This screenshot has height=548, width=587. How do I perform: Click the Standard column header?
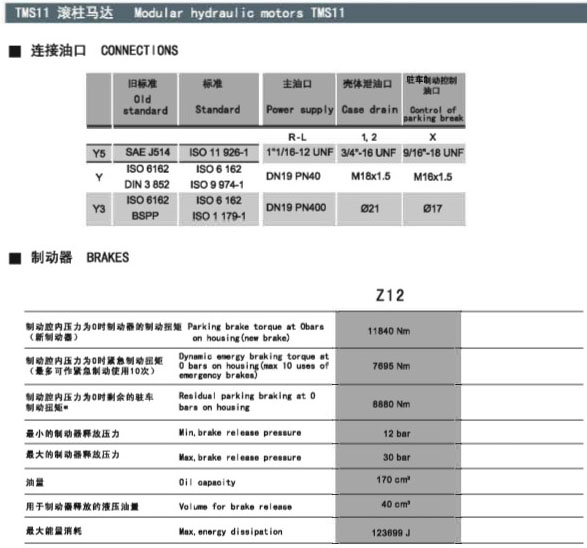219,99
